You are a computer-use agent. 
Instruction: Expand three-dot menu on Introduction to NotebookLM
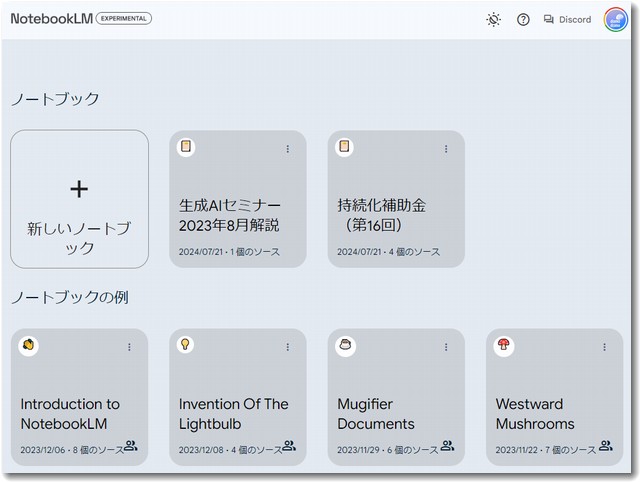[129, 347]
